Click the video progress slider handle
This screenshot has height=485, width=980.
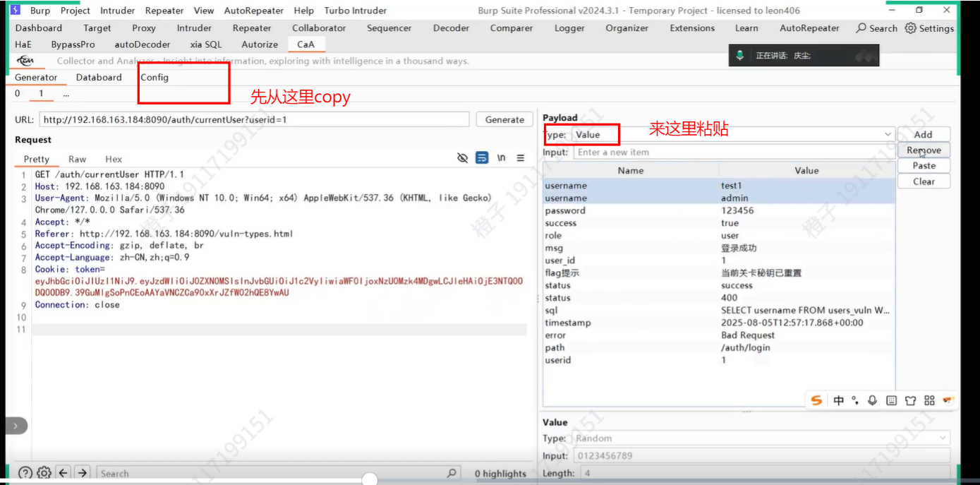(x=368, y=479)
